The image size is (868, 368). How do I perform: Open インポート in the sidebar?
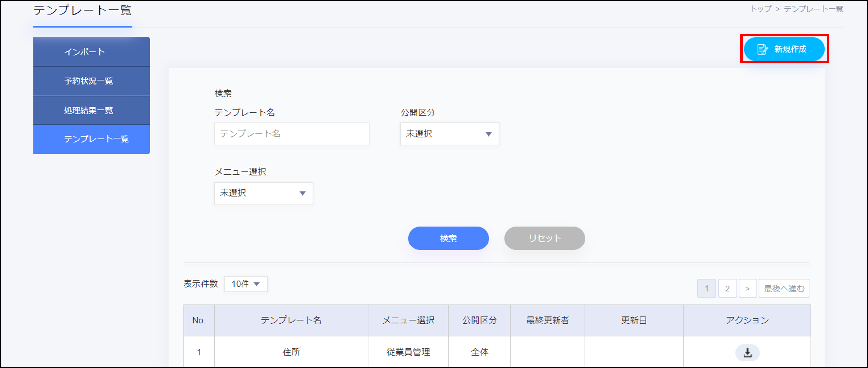[91, 52]
